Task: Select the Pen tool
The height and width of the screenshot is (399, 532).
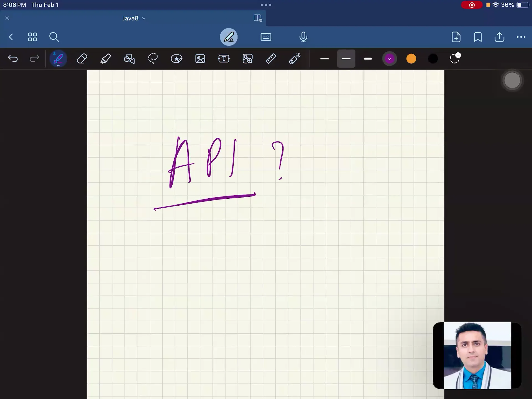Action: 58,59
